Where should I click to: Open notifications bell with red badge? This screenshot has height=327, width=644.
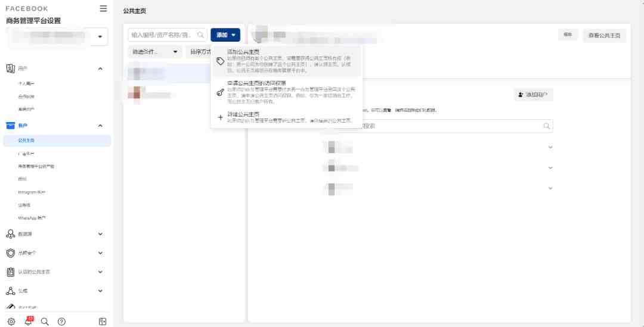click(29, 321)
